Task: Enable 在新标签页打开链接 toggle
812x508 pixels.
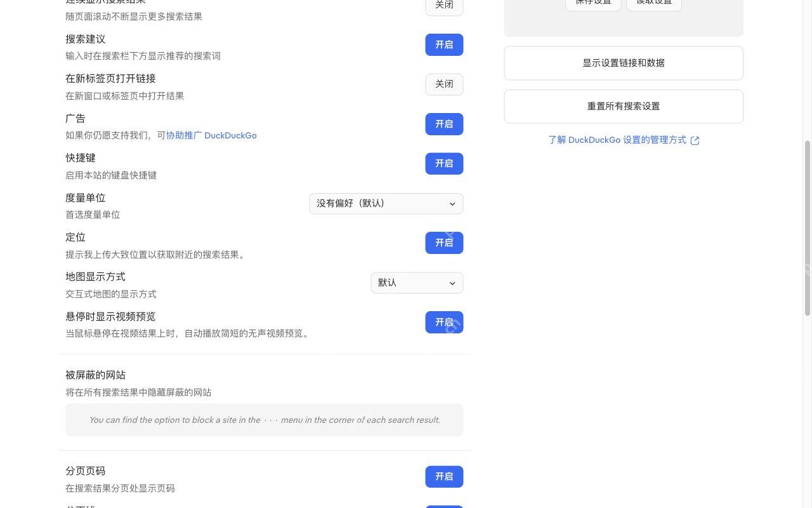Action: 444,84
